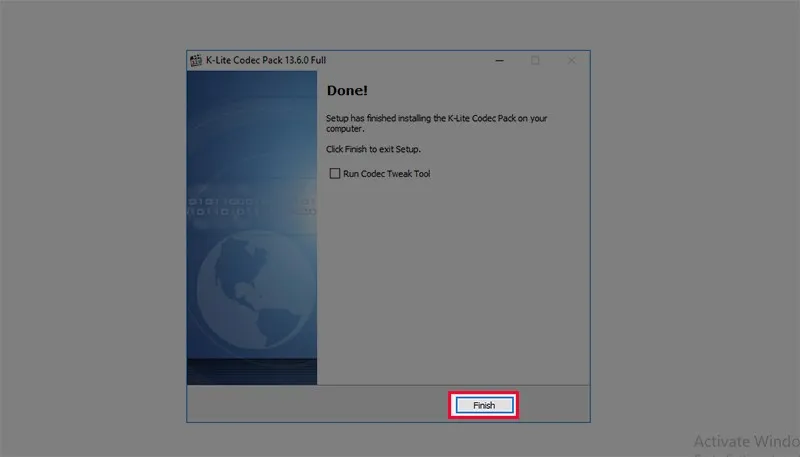Click the disabled maximize button
800x457 pixels.
click(x=535, y=61)
